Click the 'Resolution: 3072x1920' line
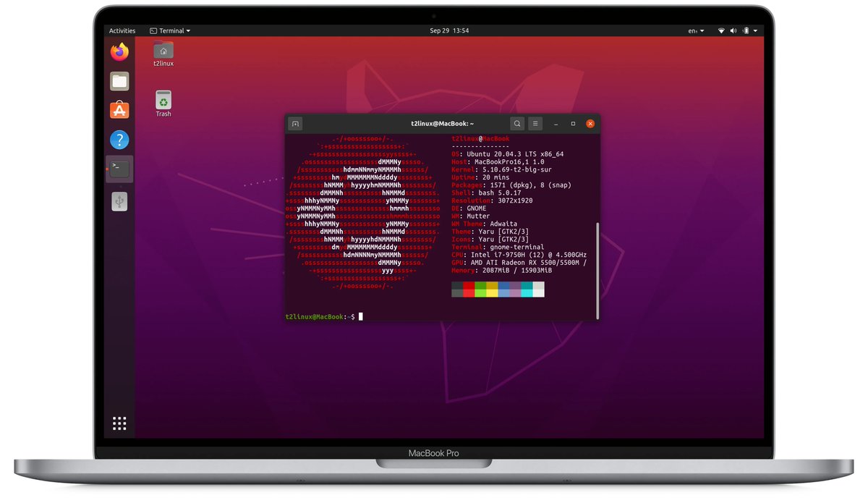Viewport: 868px width, 503px height. [492, 200]
